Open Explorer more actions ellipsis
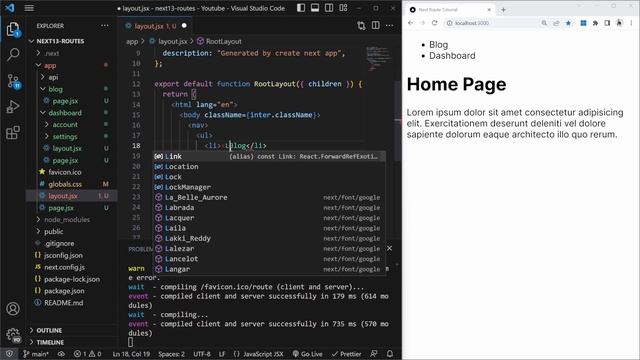This screenshot has height=360, width=640. point(104,25)
